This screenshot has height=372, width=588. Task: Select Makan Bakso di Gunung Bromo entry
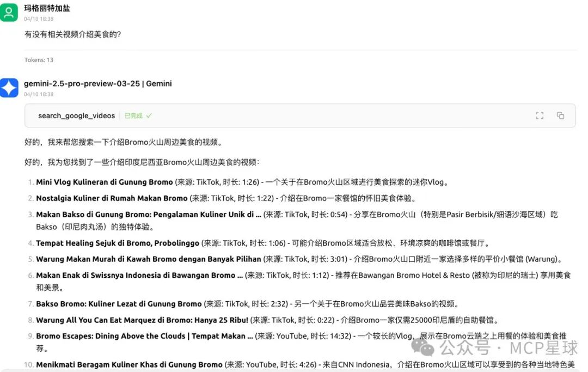click(x=149, y=215)
